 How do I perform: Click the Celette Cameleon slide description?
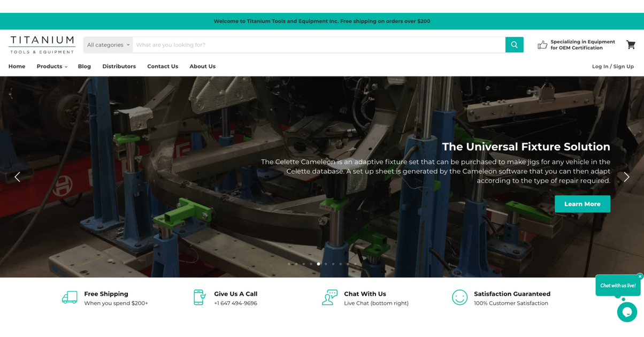click(x=435, y=171)
